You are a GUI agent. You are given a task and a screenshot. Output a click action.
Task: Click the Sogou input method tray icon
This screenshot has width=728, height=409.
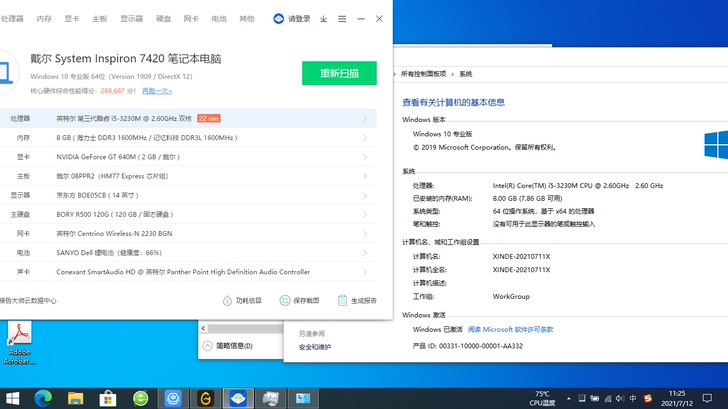(x=648, y=398)
